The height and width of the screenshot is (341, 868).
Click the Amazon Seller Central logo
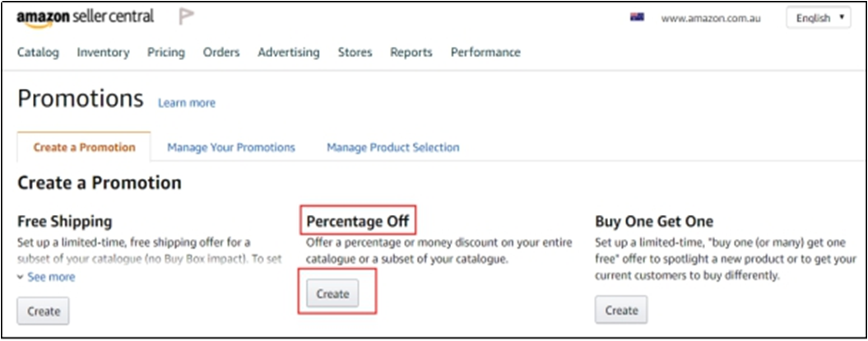point(85,17)
